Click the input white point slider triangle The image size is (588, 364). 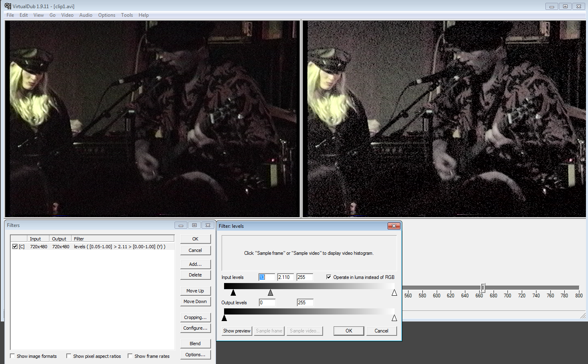[394, 292]
